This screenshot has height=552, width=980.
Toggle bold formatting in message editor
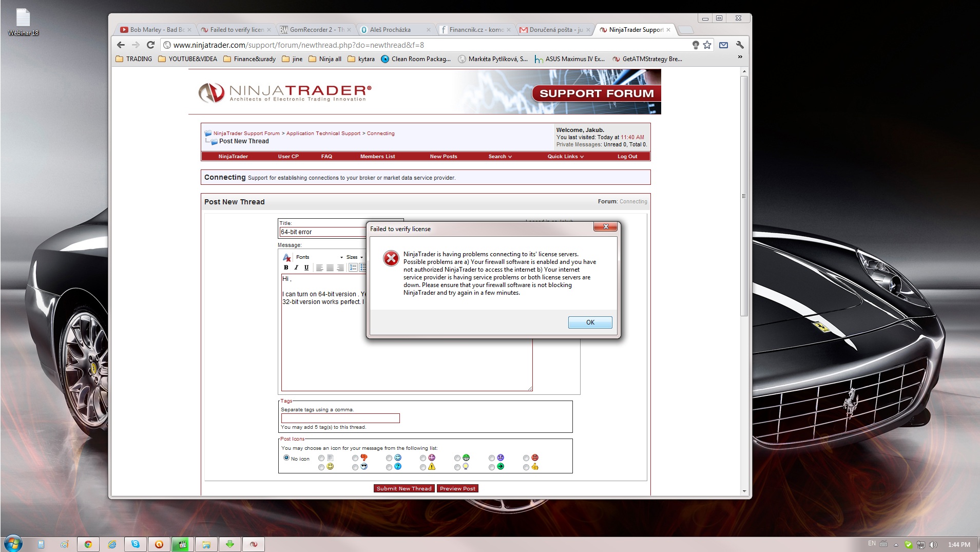click(x=286, y=268)
